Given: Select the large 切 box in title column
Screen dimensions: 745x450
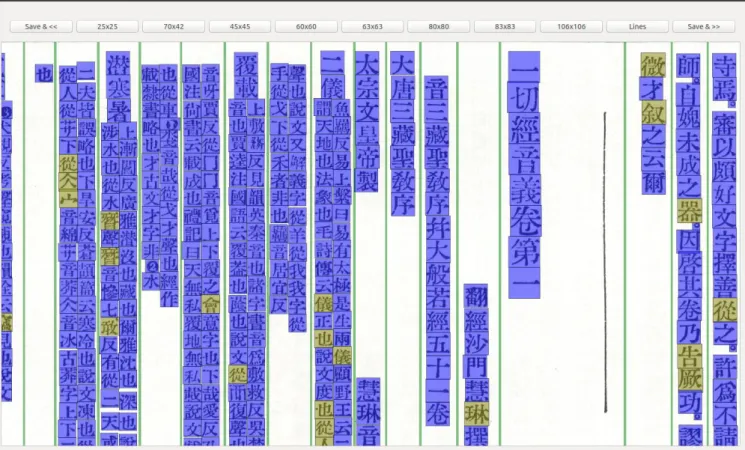Looking at the screenshot, I should click(x=524, y=98).
